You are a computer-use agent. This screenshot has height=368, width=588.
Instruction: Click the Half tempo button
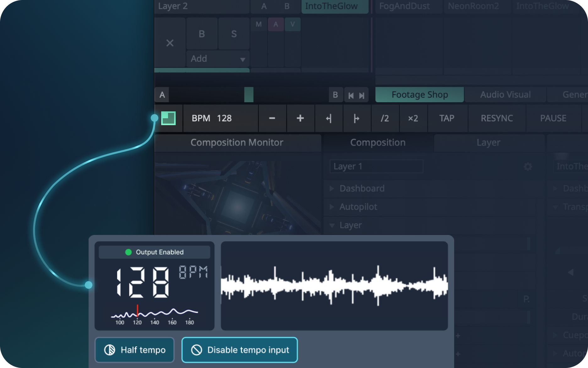point(134,350)
